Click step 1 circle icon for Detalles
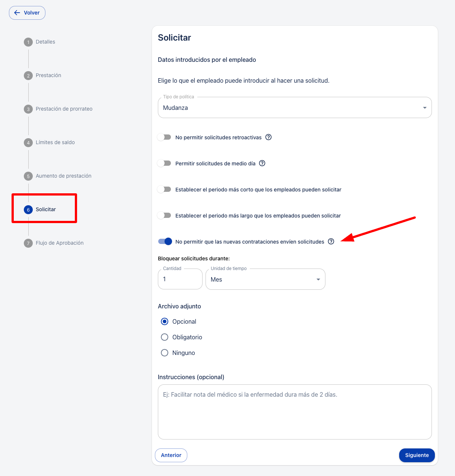Image resolution: width=455 pixels, height=476 pixels. [28, 42]
